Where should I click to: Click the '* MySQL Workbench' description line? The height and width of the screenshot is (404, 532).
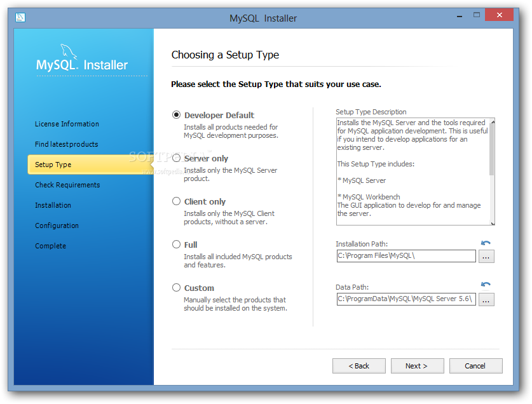369,197
